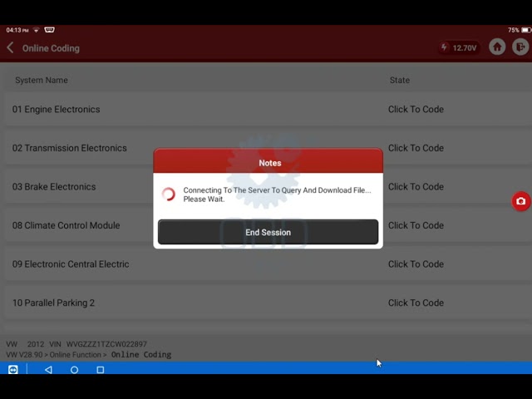The image size is (532, 399).
Task: End the session in Notes dialog
Action: click(x=268, y=232)
